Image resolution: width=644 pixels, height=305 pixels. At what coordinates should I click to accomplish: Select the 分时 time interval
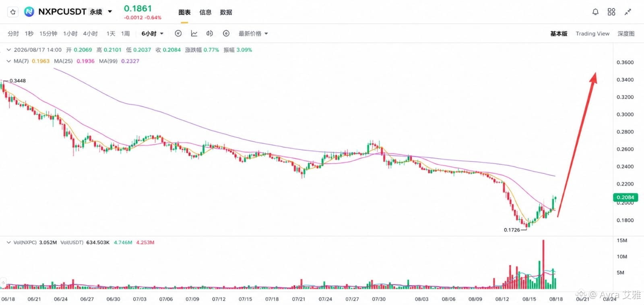[13, 33]
